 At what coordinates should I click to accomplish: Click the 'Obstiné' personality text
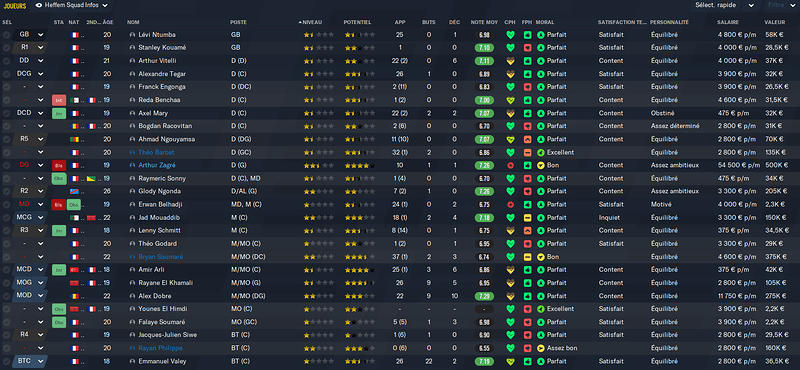point(662,113)
